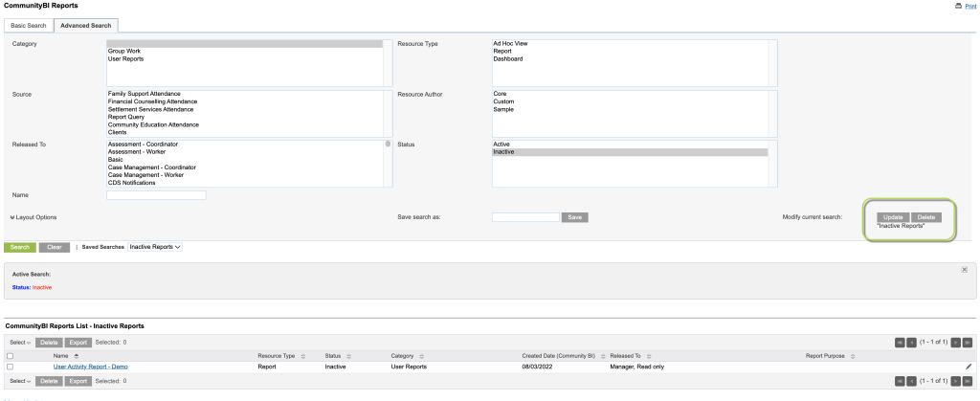The height and width of the screenshot is (401, 980).
Task: Click the green Search button
Action: [20, 247]
